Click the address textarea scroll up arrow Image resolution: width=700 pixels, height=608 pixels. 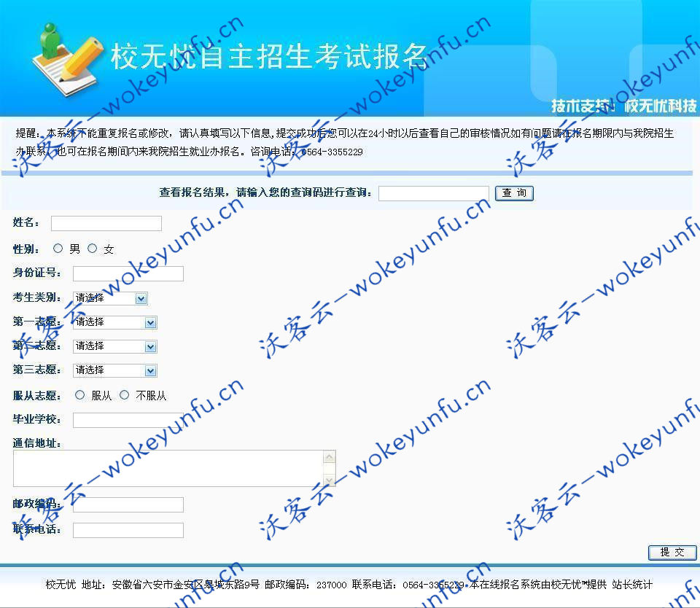click(330, 456)
